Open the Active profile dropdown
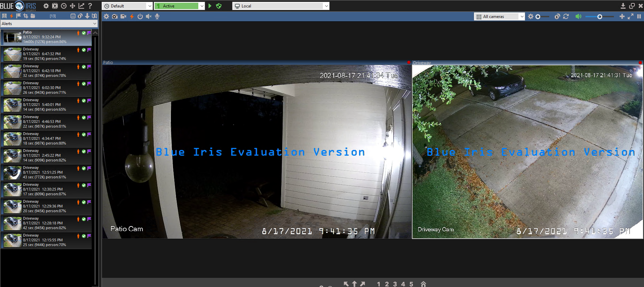 pyautogui.click(x=179, y=6)
